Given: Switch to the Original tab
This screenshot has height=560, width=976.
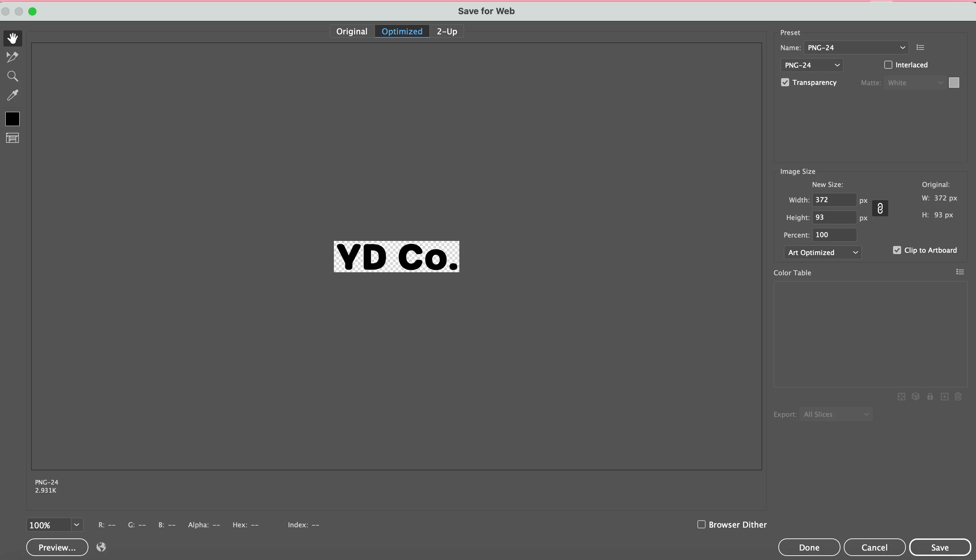Looking at the screenshot, I should 352,32.
